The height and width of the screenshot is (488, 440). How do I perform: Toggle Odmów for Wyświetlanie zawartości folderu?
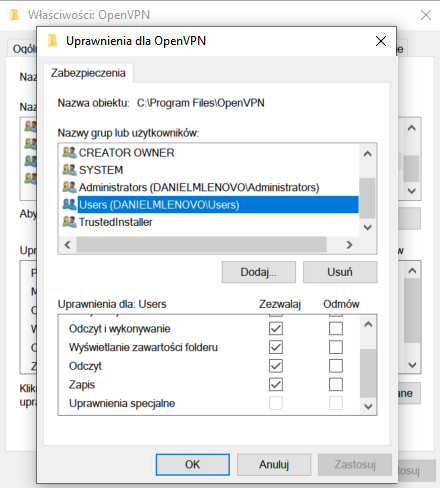[x=336, y=347]
